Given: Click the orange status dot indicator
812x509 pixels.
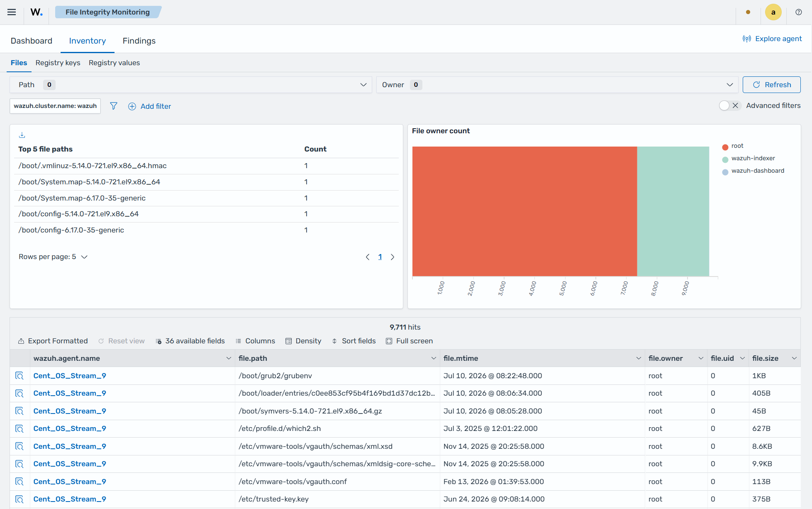Looking at the screenshot, I should click(748, 12).
